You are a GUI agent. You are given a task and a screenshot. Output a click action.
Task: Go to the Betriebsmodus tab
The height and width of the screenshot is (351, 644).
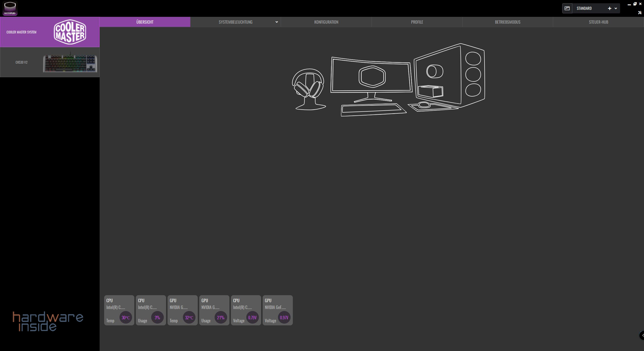point(507,22)
